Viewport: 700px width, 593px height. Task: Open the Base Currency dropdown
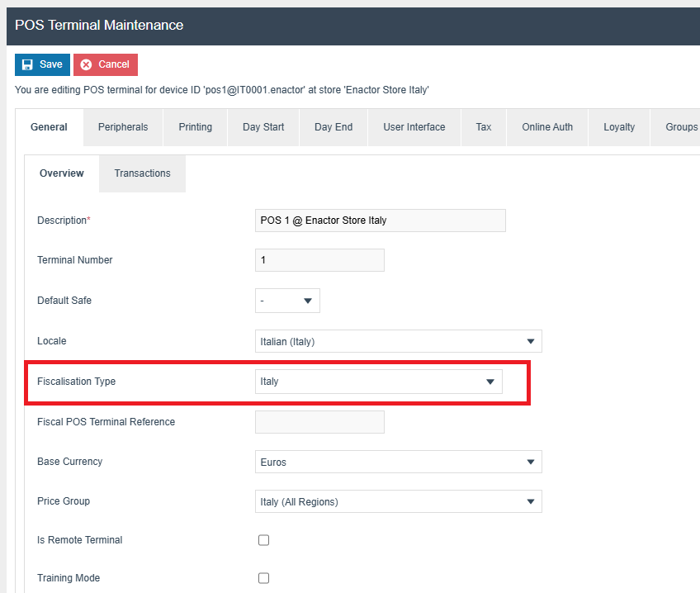tap(398, 462)
